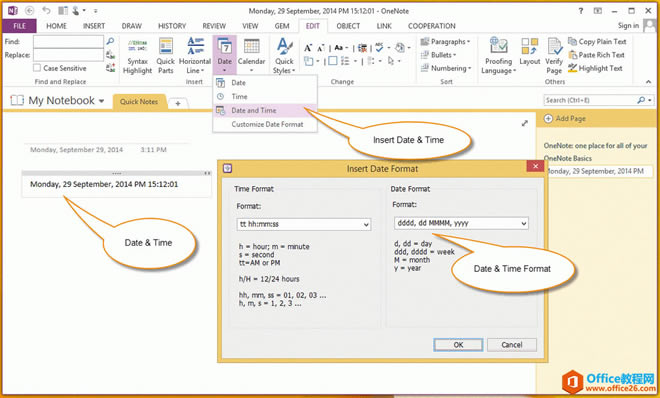Open the My Notebook dropdown
Screen dimensions: 660x398
[101, 101]
